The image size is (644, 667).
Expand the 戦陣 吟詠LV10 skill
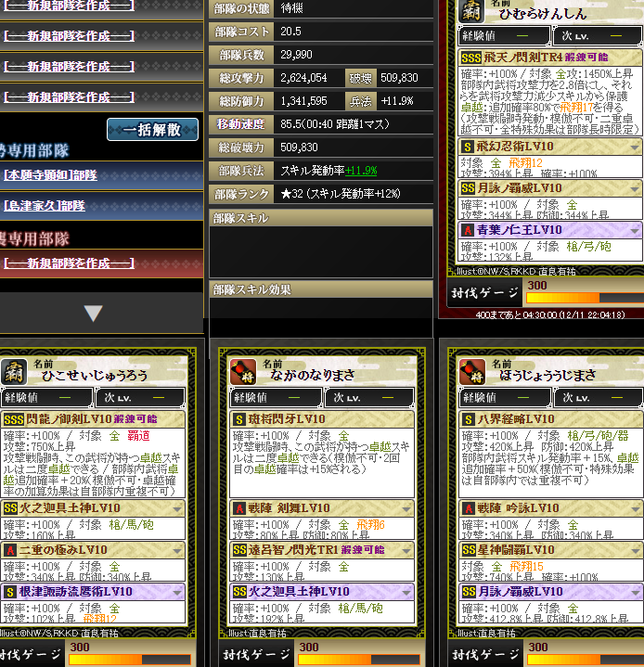tap(635, 508)
